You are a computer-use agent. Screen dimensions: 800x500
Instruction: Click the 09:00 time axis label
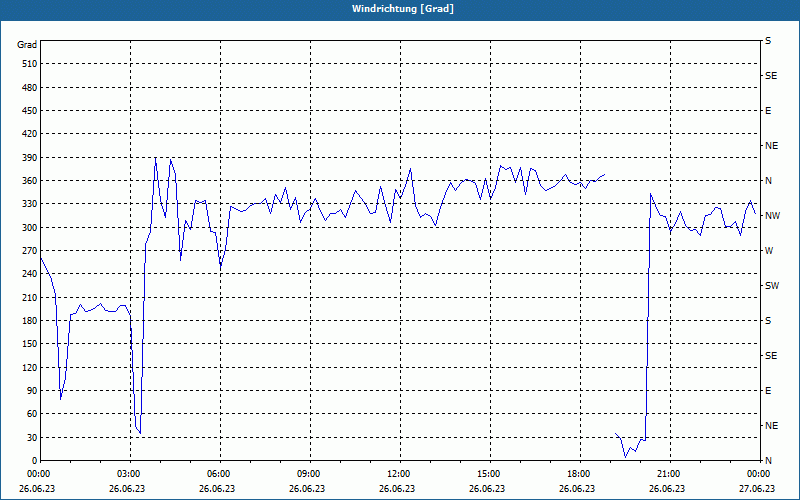(x=307, y=474)
